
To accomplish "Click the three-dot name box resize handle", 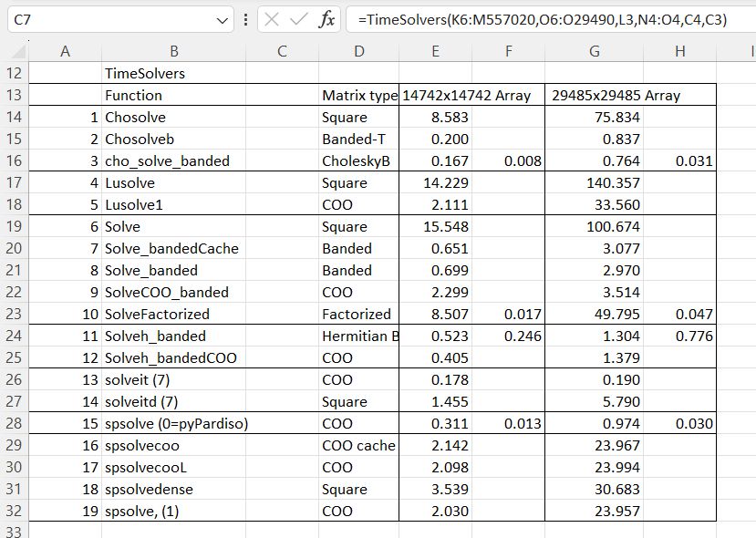I will click(246, 19).
